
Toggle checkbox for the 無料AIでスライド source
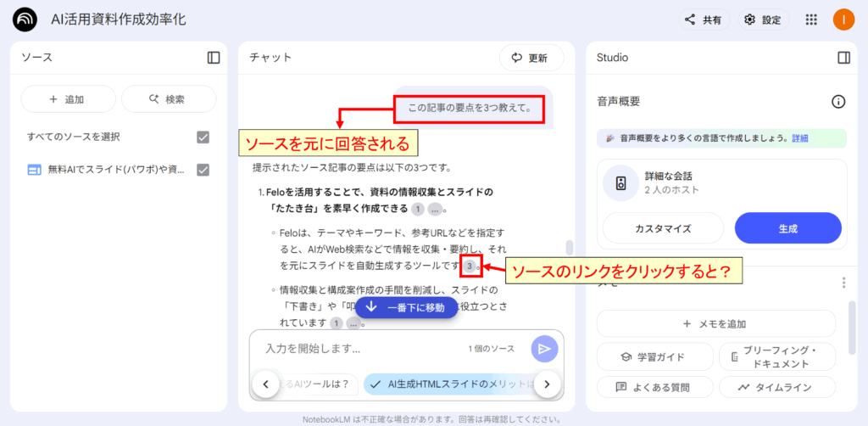tap(203, 170)
